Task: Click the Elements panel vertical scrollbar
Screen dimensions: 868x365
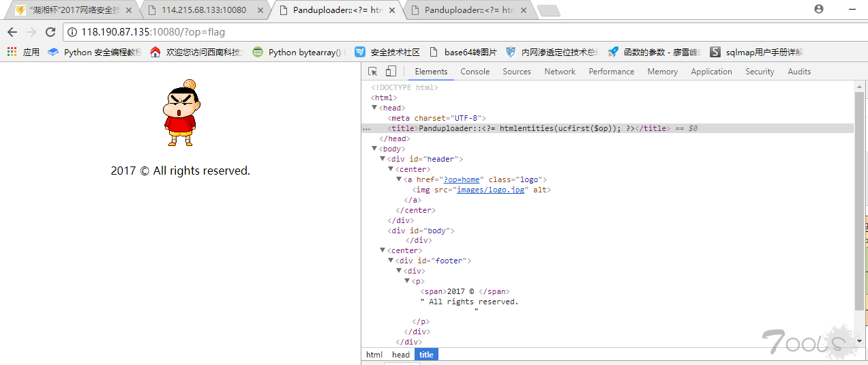Action: 858,201
